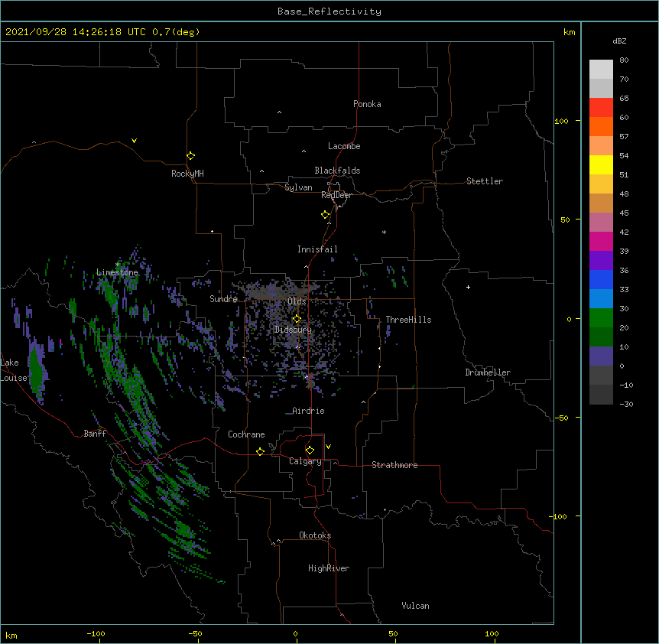Select the Blackfalds city label
659x644 pixels.
[x=337, y=171]
